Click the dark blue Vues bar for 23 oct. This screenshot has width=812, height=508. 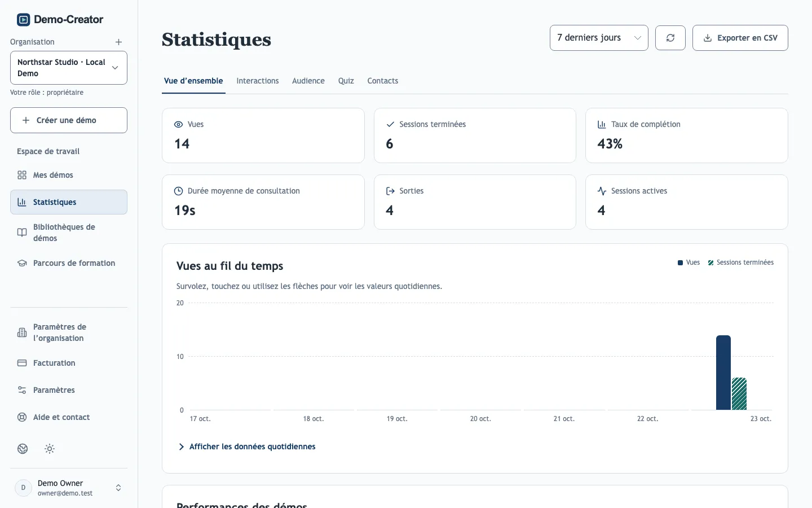pos(723,373)
